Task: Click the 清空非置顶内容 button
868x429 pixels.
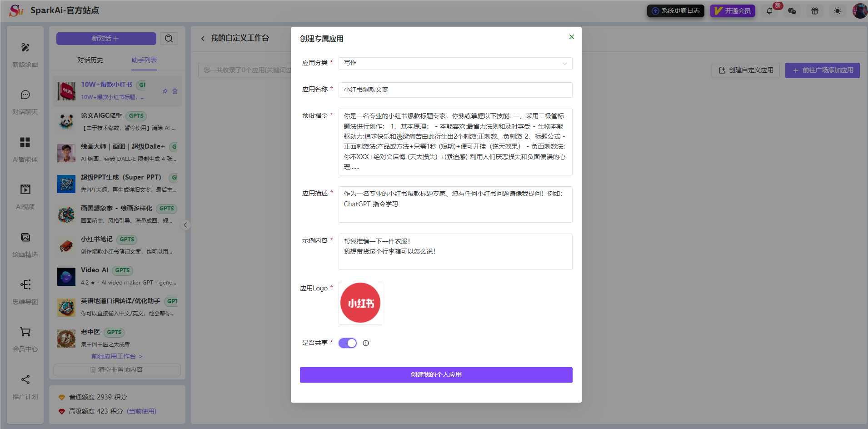Action: pyautogui.click(x=117, y=370)
